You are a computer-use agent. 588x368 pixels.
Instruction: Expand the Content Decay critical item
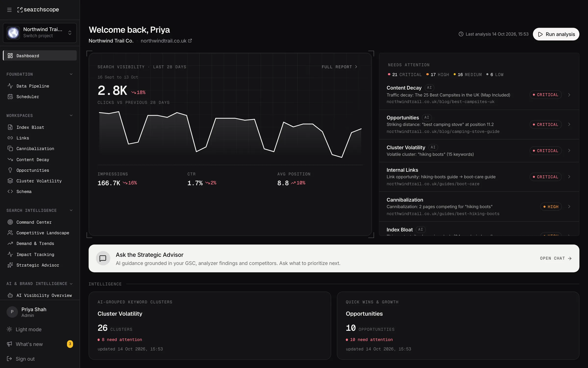coord(479,94)
